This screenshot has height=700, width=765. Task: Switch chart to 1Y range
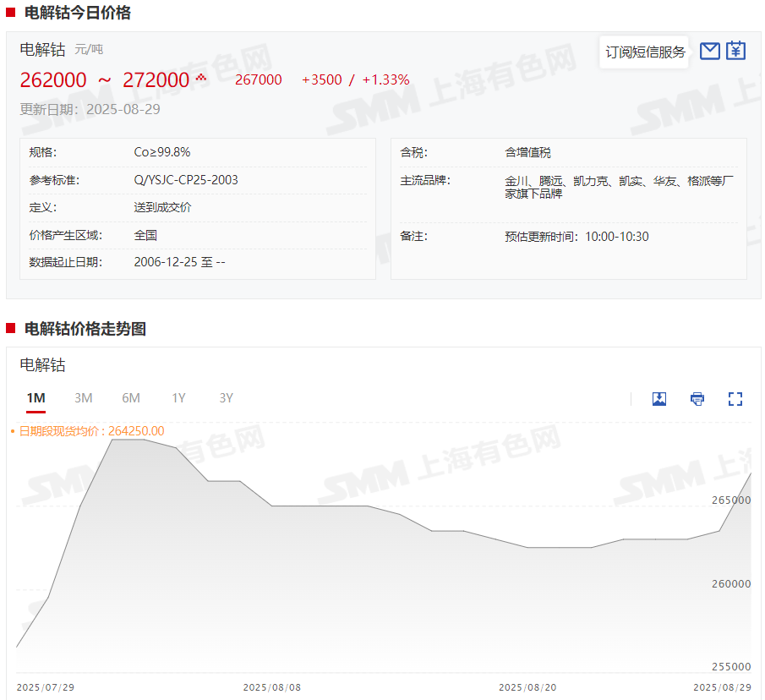point(178,398)
